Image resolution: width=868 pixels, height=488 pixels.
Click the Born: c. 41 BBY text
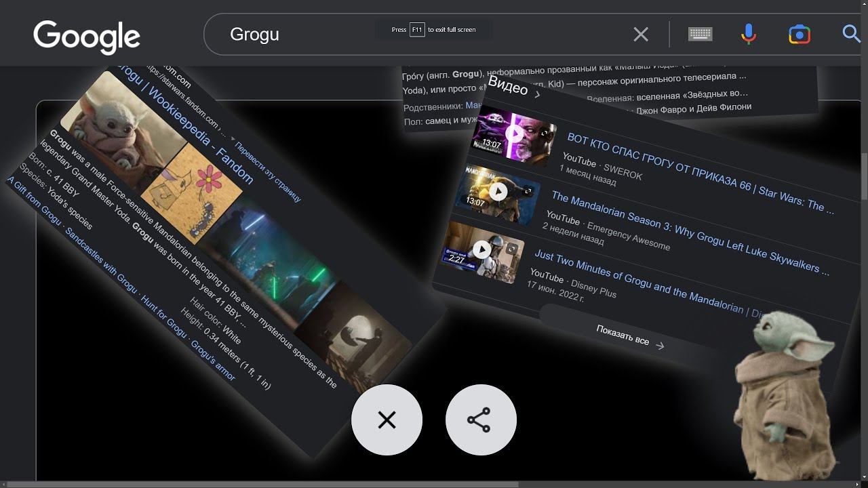coord(54,175)
